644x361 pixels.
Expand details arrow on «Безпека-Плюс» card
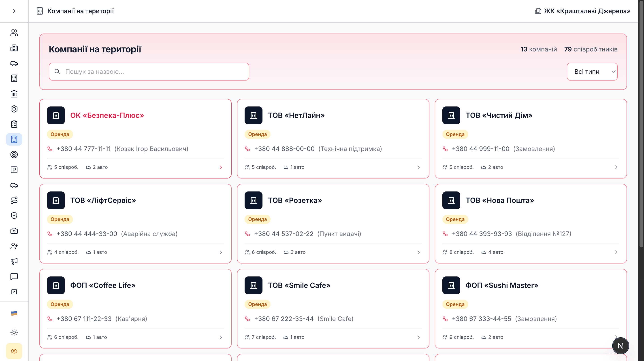coord(221,167)
